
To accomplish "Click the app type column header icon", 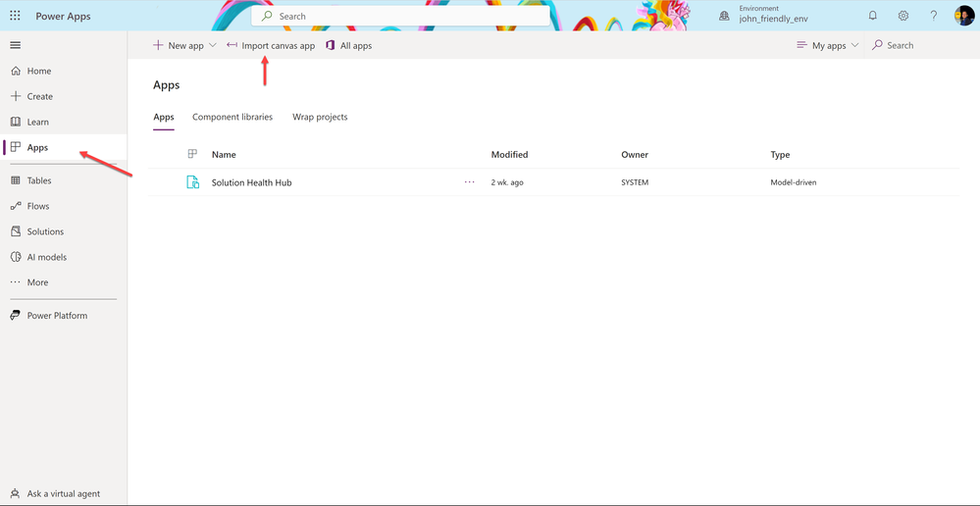I will coord(193,154).
